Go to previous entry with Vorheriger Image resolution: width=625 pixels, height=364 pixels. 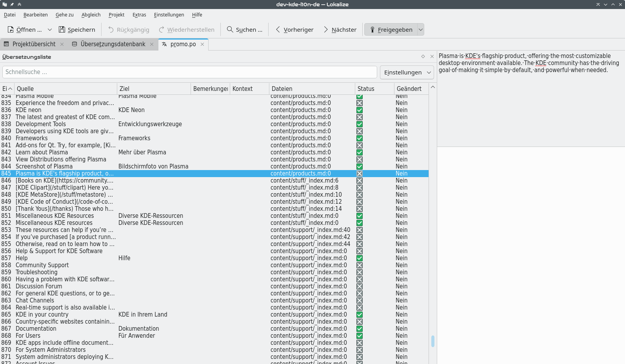click(294, 29)
